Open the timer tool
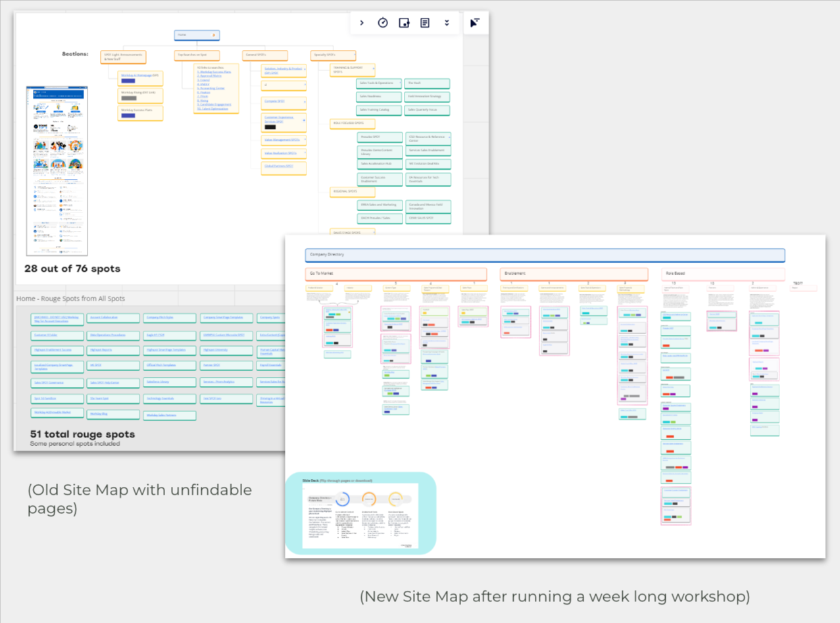 [x=383, y=23]
